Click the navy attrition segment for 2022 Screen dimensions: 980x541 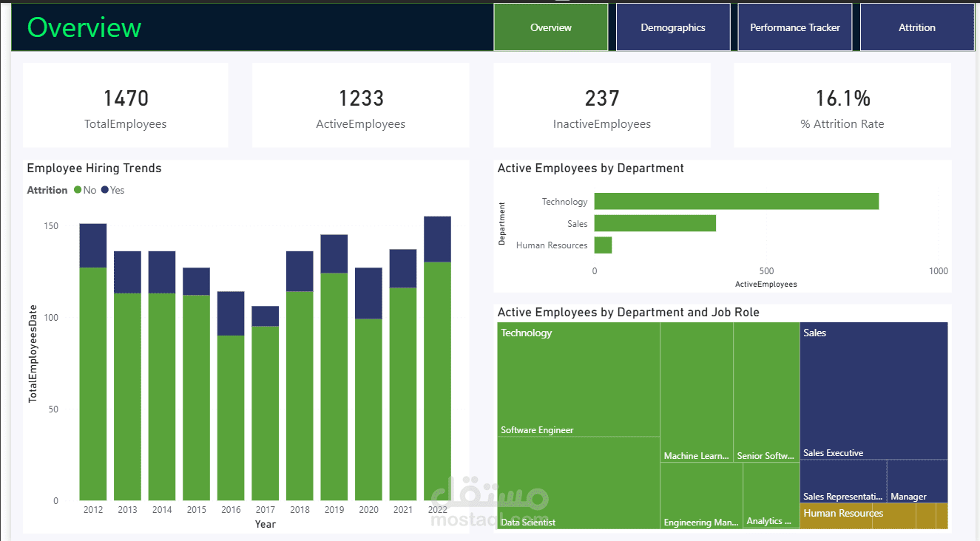(x=437, y=239)
